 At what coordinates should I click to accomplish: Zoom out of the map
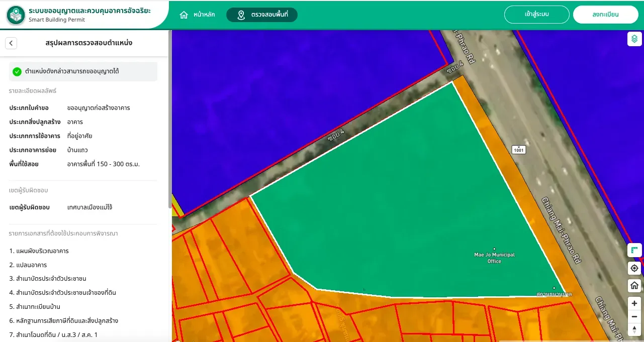634,316
